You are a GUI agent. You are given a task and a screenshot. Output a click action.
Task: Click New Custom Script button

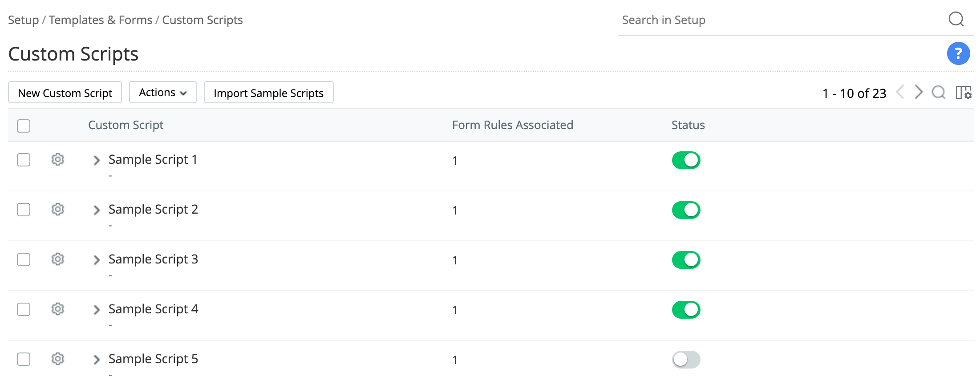pyautogui.click(x=65, y=93)
